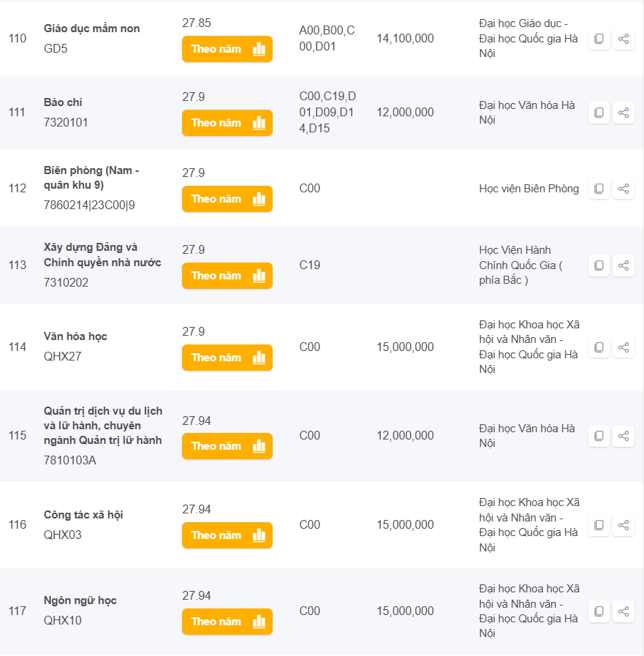Share the Ngôn ngữ học row

(624, 611)
